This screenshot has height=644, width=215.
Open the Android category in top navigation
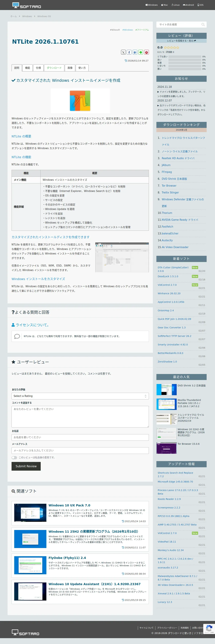(188, 5)
